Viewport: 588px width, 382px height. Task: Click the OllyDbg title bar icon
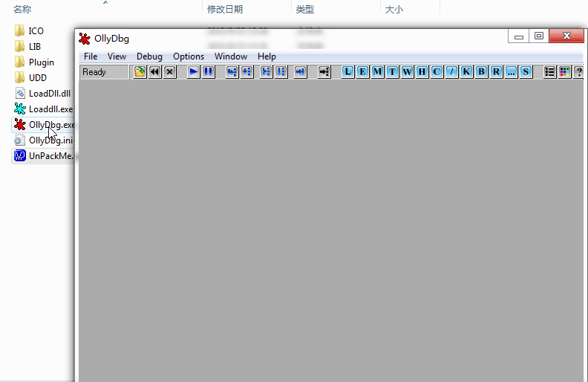(85, 39)
